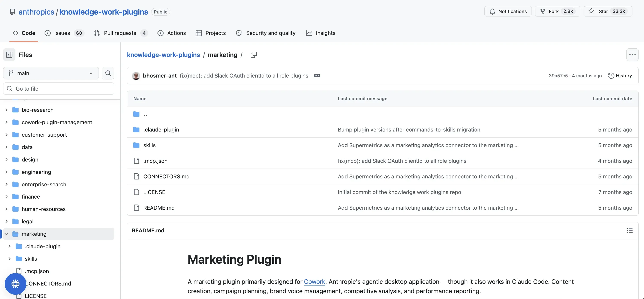Open Security and quality tab
Image resolution: width=644 pixels, height=299 pixels.
pyautogui.click(x=265, y=33)
